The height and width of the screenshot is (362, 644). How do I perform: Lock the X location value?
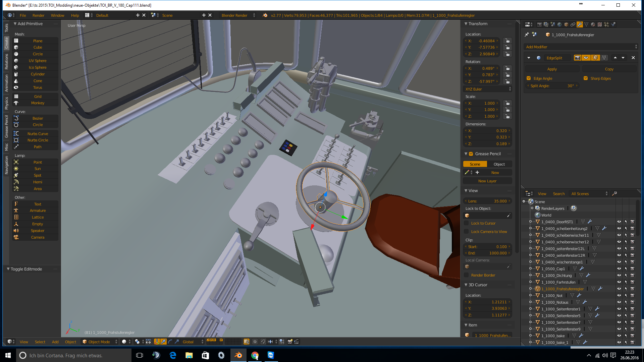[507, 41]
